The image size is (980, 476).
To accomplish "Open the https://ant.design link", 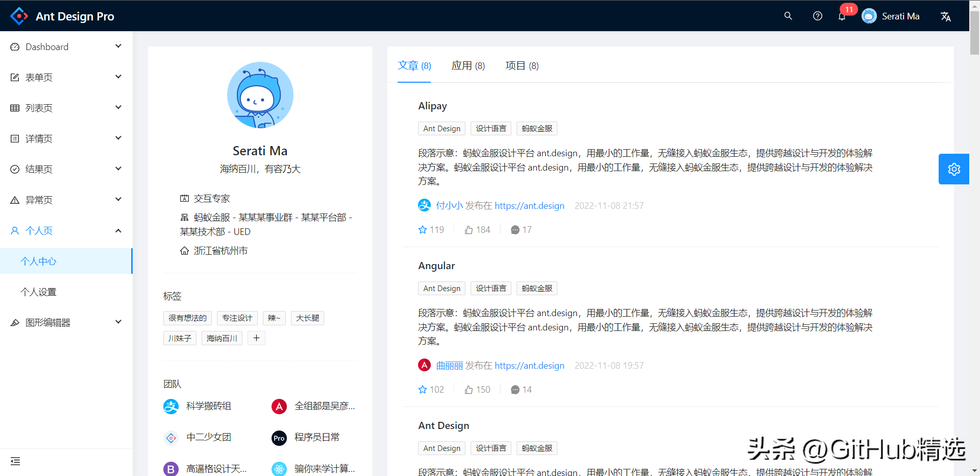I will 529,205.
